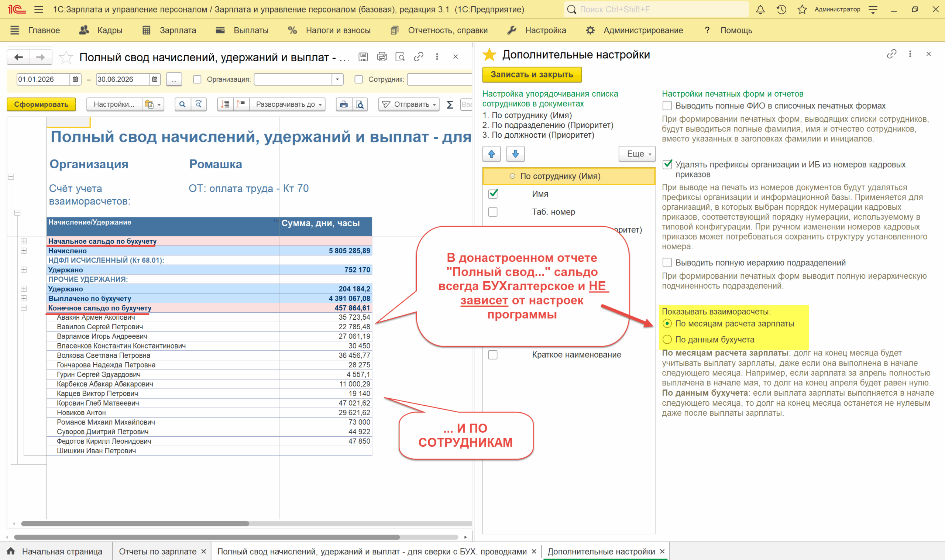Open the Еще dropdown menu
Image resolution: width=945 pixels, height=560 pixels.
(x=637, y=154)
